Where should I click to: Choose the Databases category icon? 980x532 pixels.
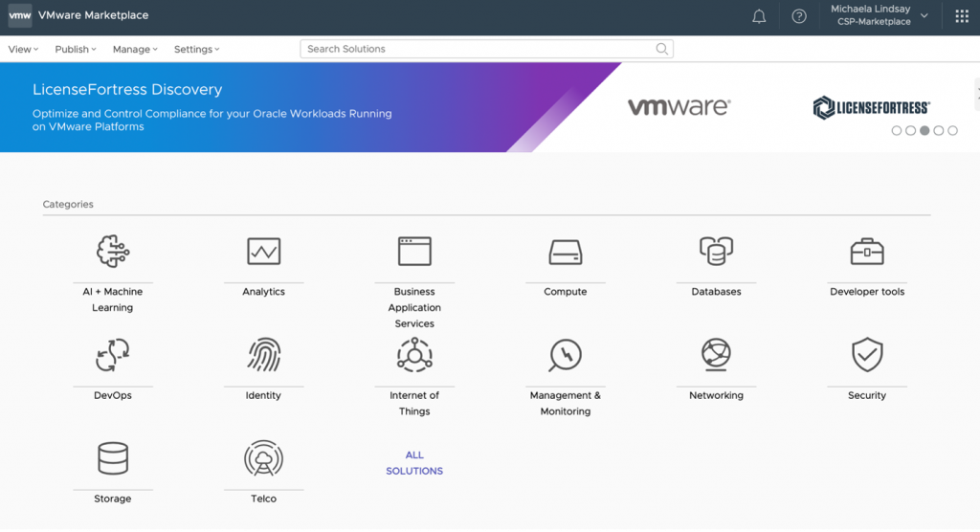tap(716, 252)
